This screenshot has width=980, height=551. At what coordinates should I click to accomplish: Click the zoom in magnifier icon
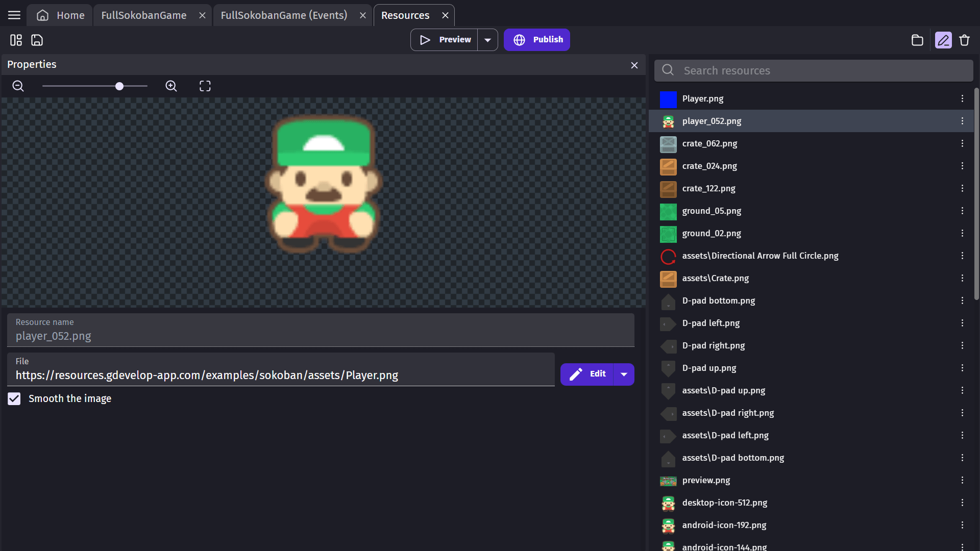(x=171, y=86)
